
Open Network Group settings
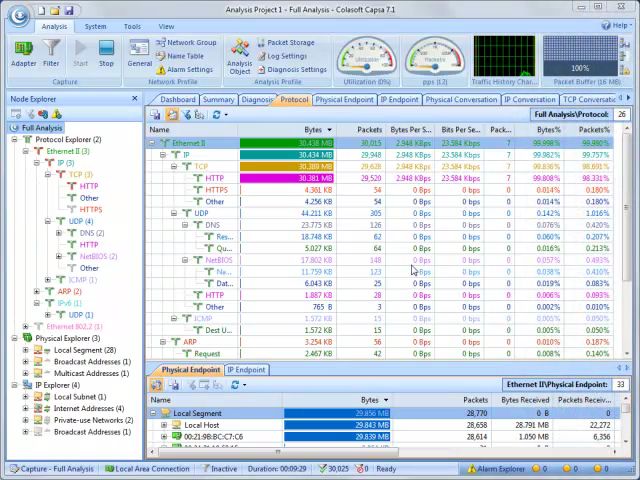pyautogui.click(x=186, y=42)
